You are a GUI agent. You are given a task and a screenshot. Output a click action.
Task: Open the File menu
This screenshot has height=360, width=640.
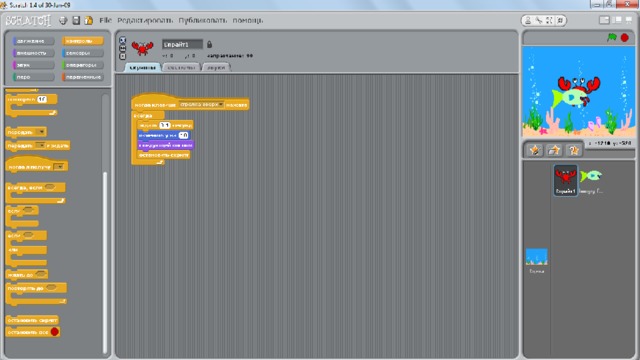[x=105, y=20]
